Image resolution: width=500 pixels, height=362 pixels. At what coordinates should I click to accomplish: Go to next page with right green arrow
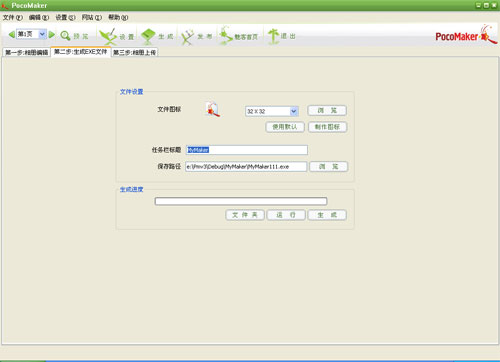coord(52,34)
